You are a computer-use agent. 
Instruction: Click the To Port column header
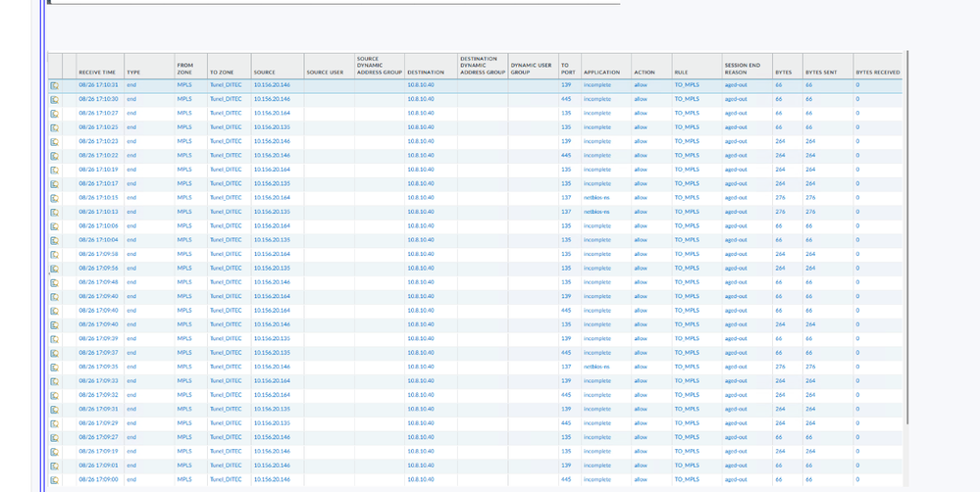click(568, 69)
